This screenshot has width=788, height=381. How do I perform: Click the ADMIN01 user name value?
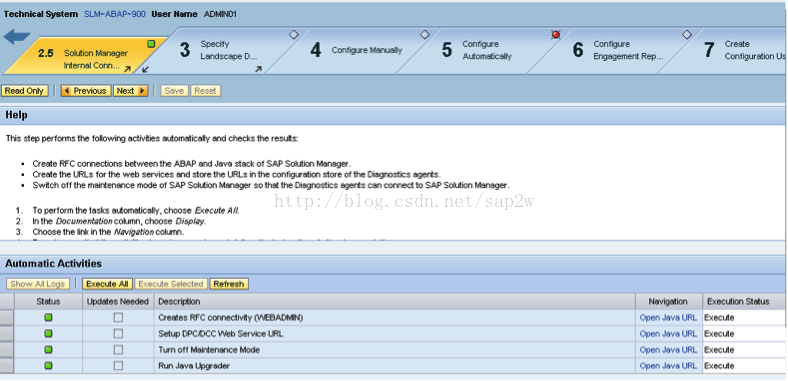pyautogui.click(x=220, y=14)
